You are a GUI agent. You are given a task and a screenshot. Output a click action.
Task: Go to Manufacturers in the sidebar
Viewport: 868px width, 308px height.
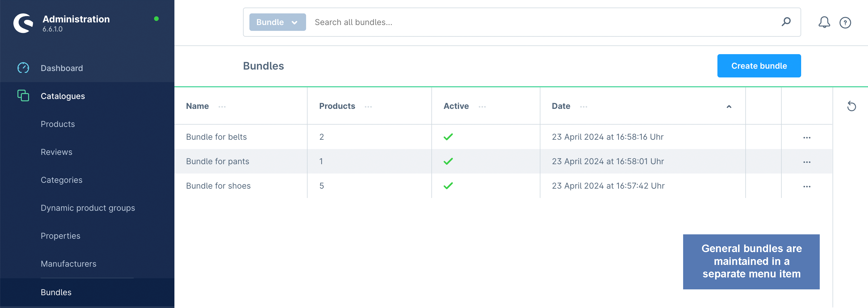pos(68,263)
